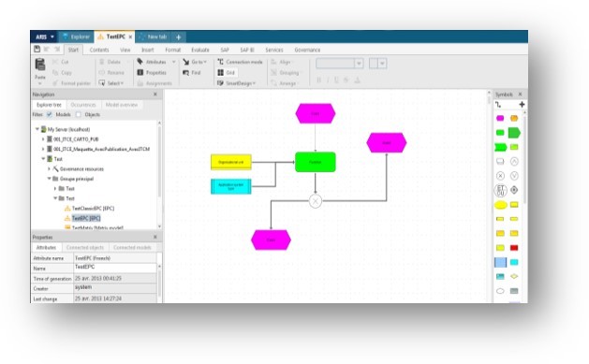
Task: Collapse the Groupe principal folder
Action: [x=50, y=179]
